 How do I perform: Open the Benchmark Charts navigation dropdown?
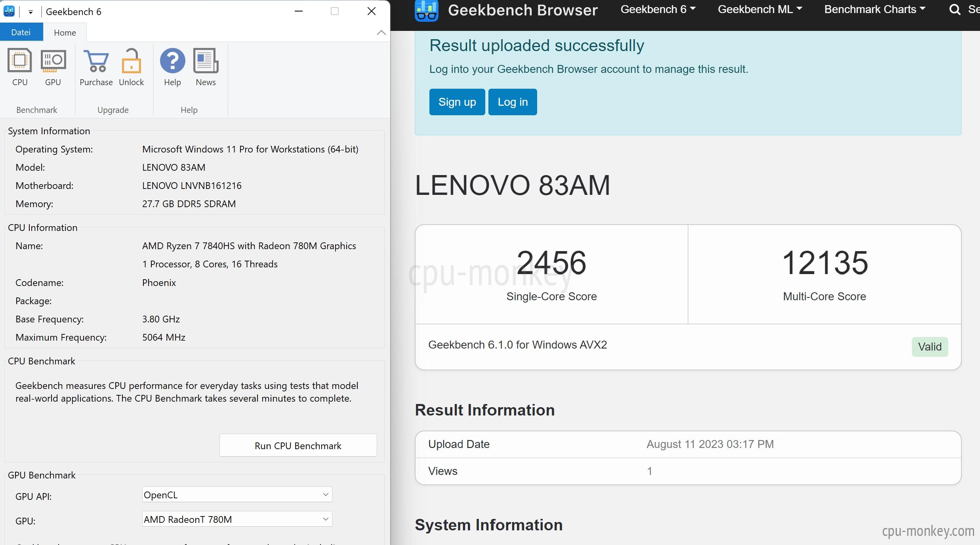click(x=875, y=10)
